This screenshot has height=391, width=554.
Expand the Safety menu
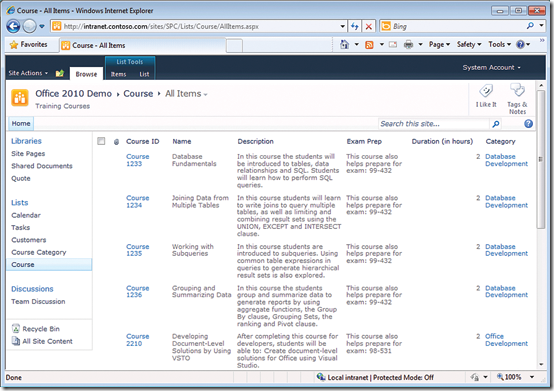469,45
